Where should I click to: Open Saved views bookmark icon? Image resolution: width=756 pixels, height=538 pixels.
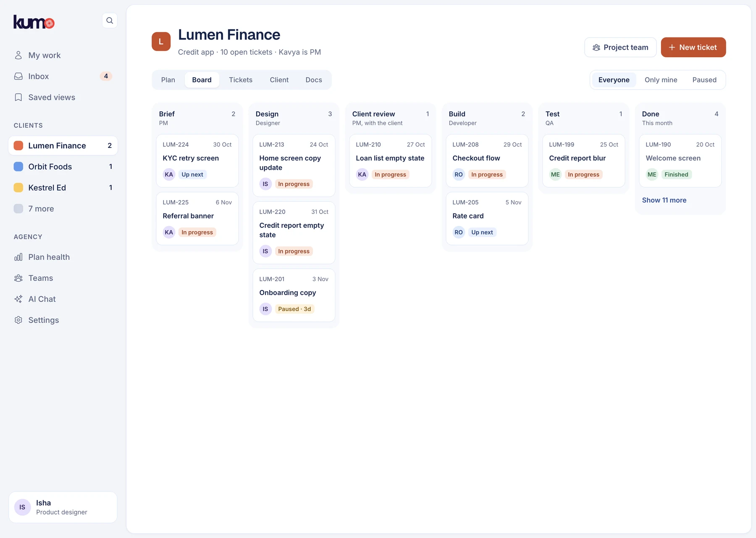pyautogui.click(x=18, y=98)
